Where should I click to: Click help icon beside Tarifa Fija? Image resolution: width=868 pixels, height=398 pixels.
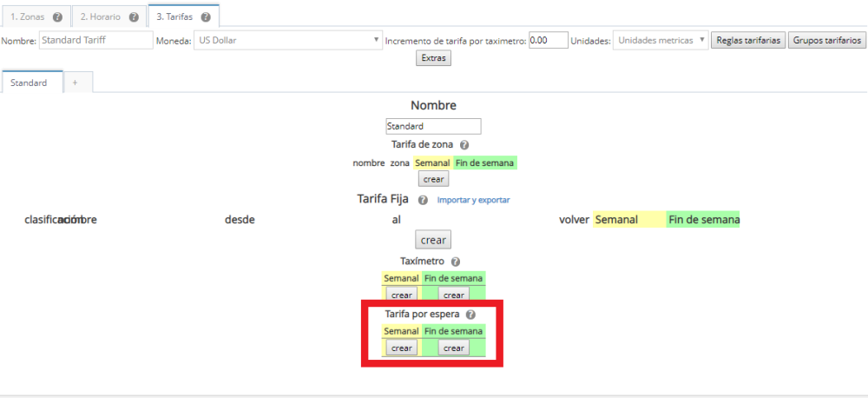click(423, 200)
